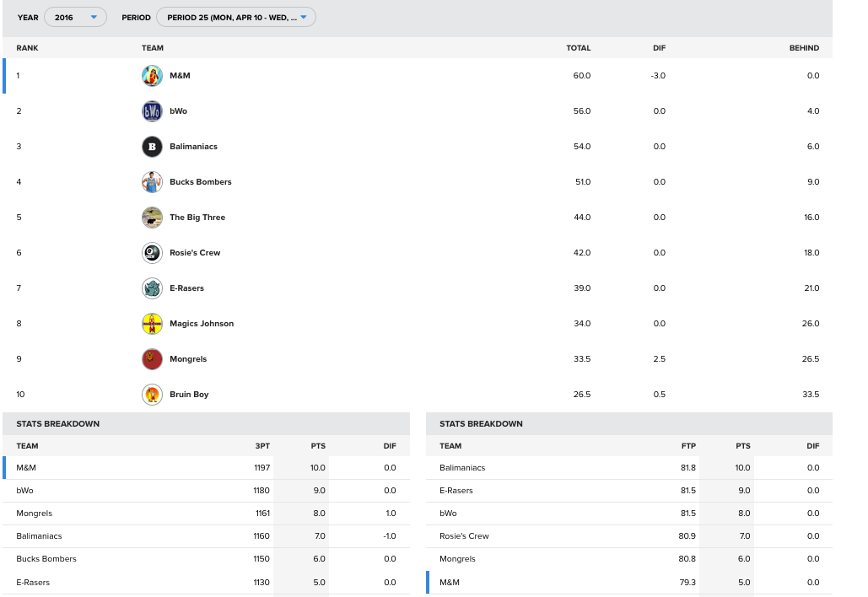Click M&M's DIF value -3.0
This screenshot has width=868, height=597.
[x=658, y=76]
